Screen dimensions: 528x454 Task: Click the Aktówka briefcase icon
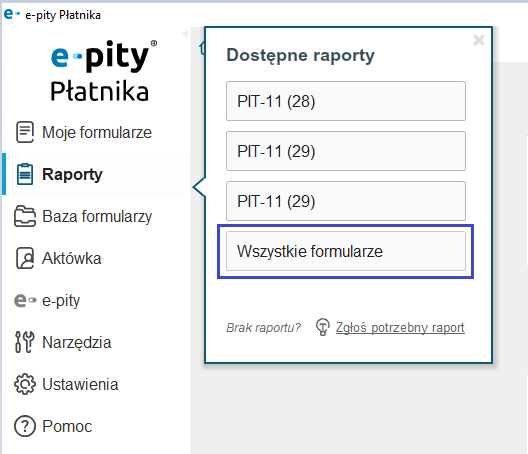[25, 258]
